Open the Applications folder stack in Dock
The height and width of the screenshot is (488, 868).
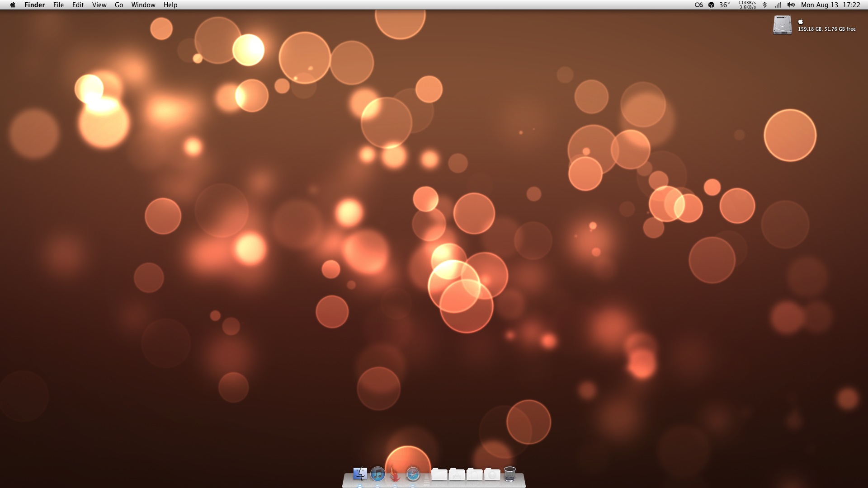click(x=457, y=474)
